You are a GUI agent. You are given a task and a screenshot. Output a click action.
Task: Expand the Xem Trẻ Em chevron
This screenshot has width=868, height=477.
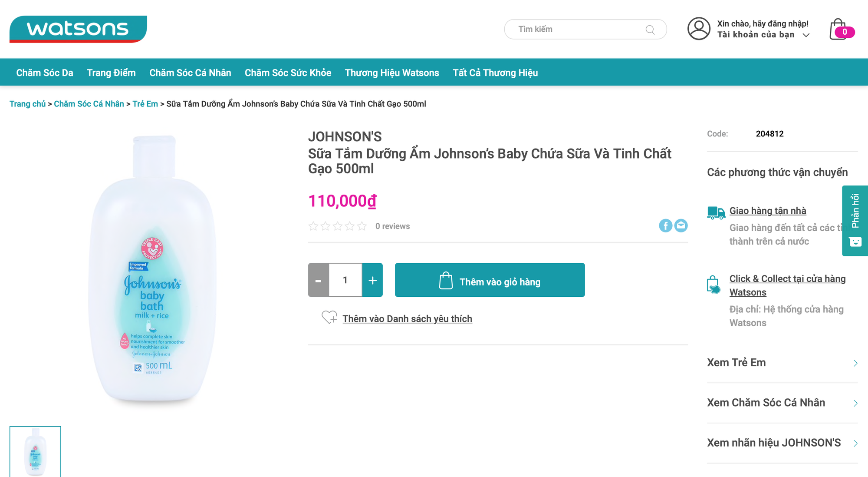click(x=855, y=363)
